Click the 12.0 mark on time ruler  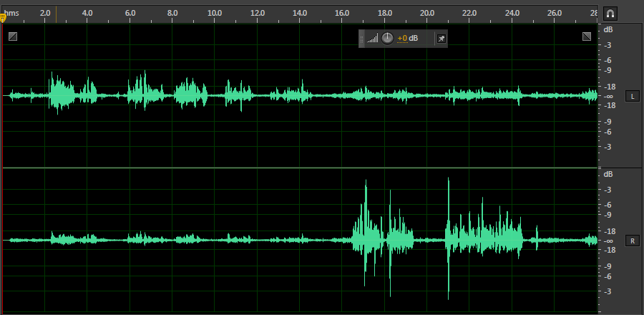pyautogui.click(x=258, y=13)
